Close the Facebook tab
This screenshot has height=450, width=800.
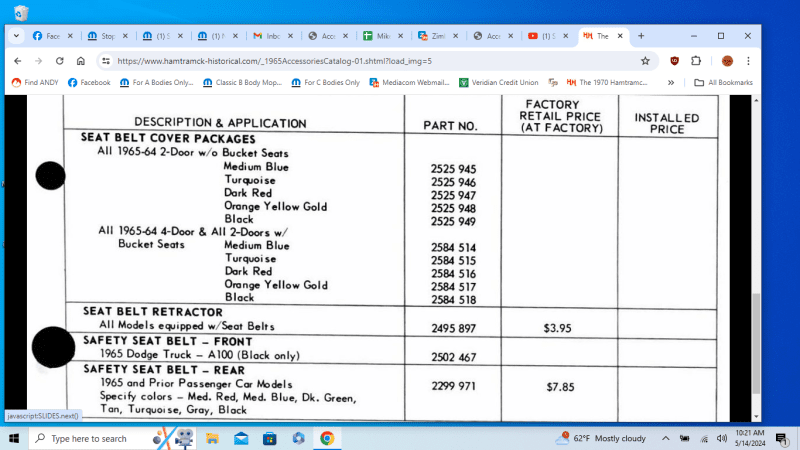tap(70, 36)
